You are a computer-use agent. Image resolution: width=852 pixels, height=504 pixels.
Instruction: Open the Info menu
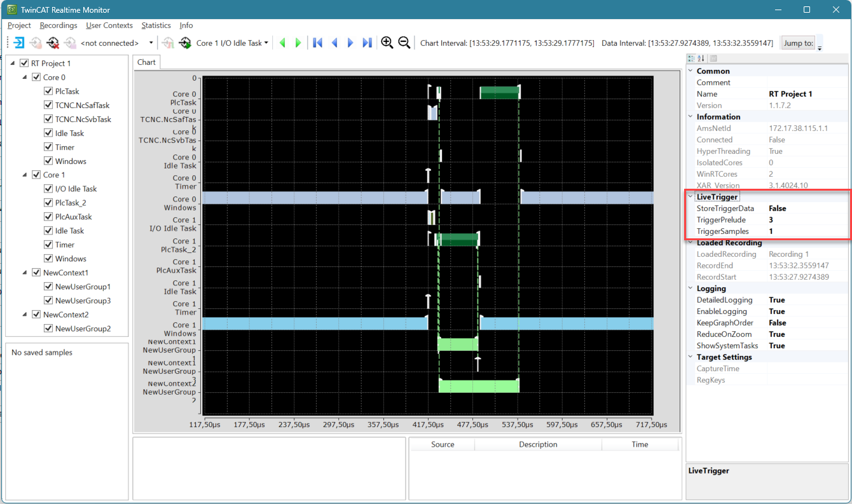186,25
